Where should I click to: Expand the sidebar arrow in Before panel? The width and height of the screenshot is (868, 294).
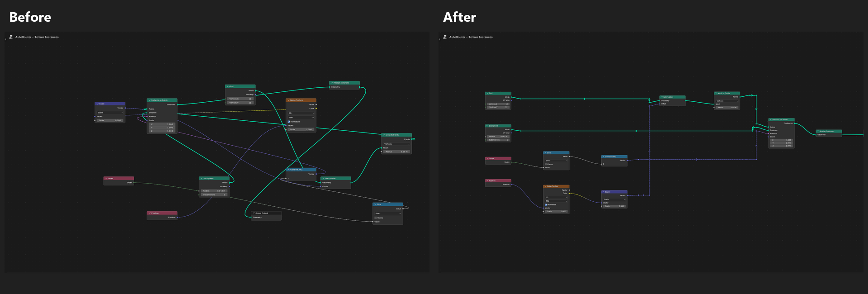click(5, 39)
